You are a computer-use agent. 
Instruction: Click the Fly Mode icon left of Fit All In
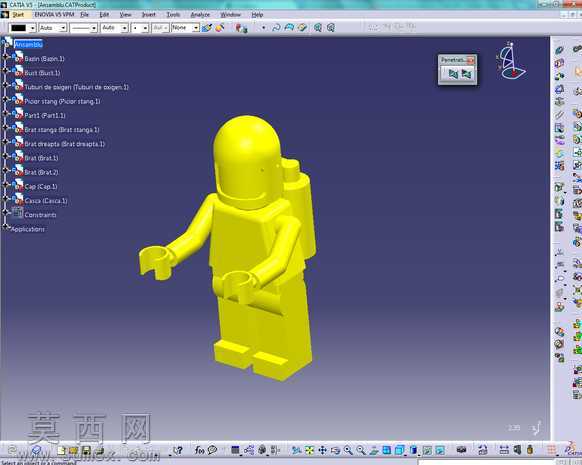296,450
